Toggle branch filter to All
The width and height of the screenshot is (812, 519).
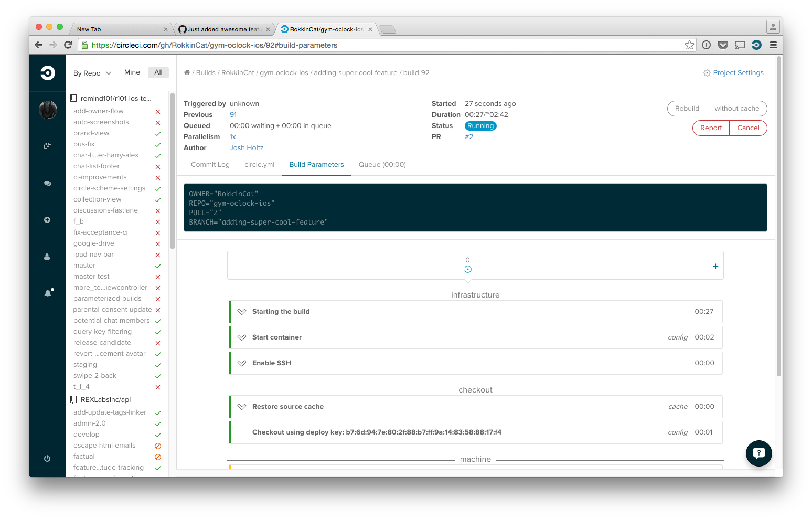[158, 72]
